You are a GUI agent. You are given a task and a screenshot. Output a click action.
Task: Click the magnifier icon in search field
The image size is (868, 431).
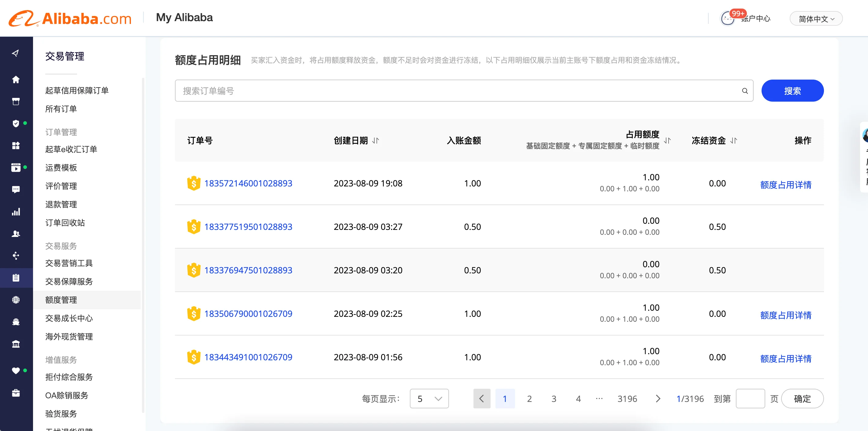click(745, 91)
